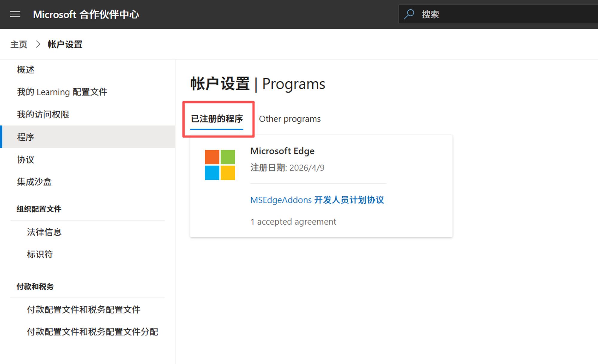Open 集成沙盒 sidebar item

34,182
